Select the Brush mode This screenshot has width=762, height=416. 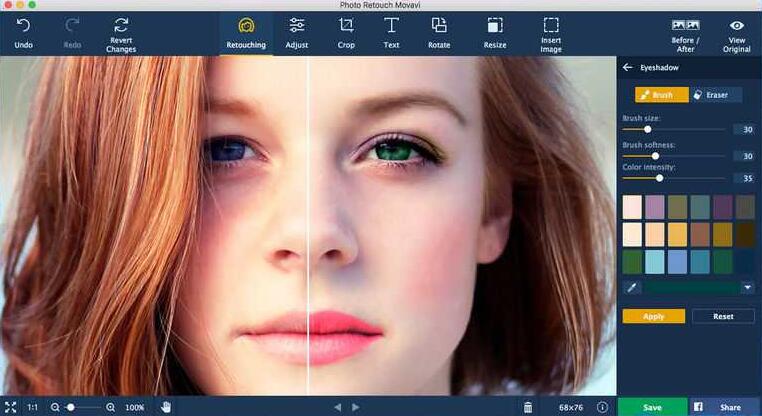coord(661,95)
